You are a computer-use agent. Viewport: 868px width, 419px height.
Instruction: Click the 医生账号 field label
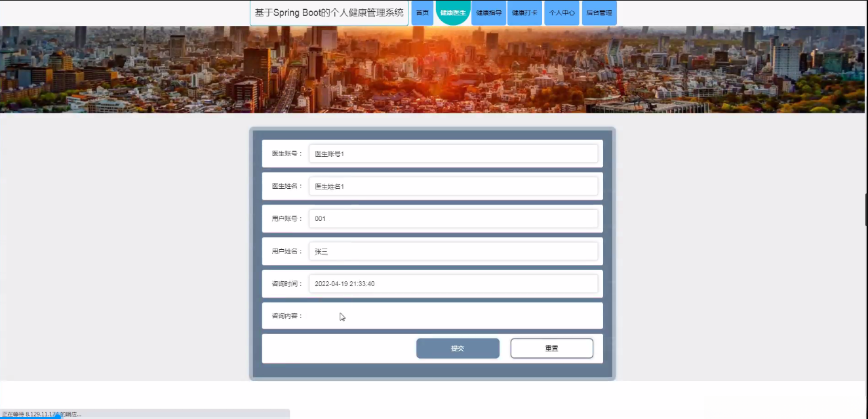(285, 153)
